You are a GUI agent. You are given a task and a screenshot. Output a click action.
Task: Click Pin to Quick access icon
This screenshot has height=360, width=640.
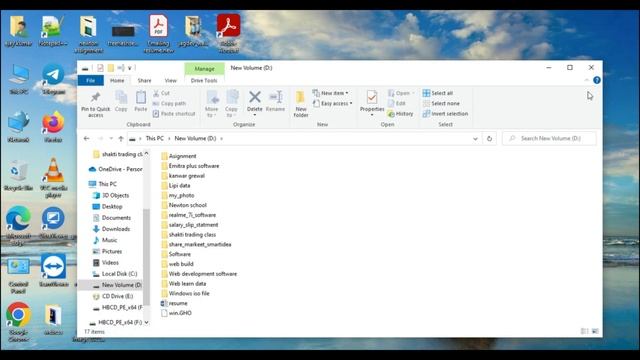96,97
